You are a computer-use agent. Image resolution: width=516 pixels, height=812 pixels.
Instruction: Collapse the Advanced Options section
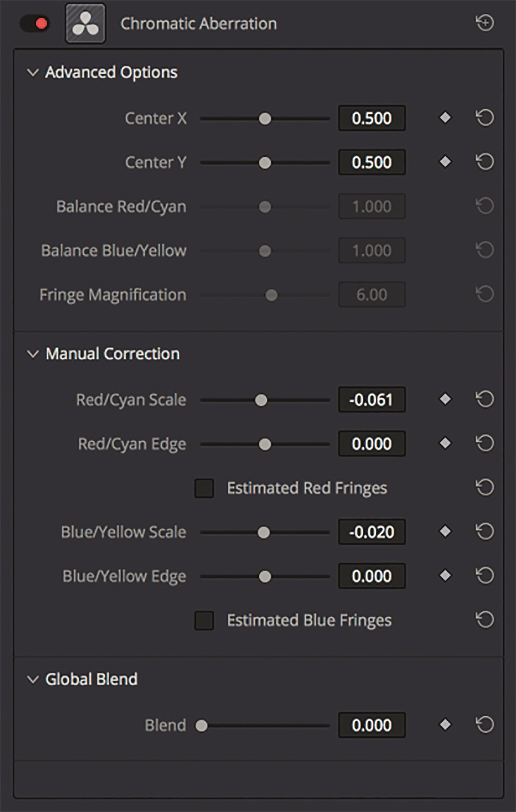pos(32,72)
